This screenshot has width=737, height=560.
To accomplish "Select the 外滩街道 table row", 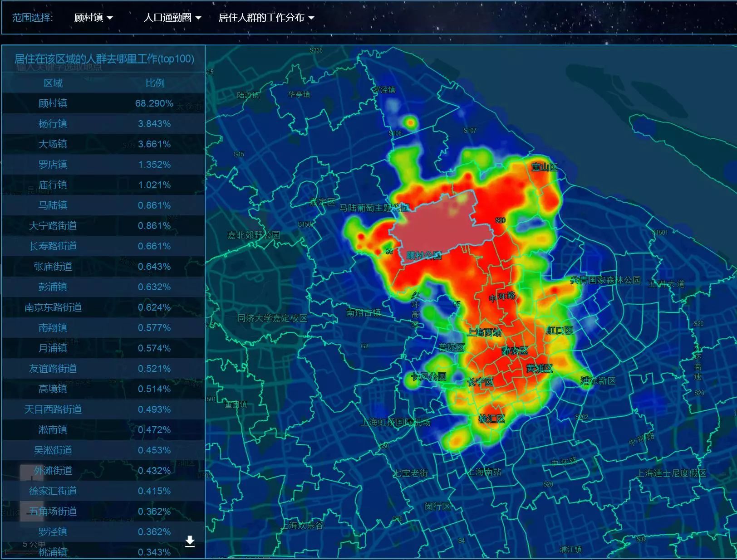I will tap(103, 471).
